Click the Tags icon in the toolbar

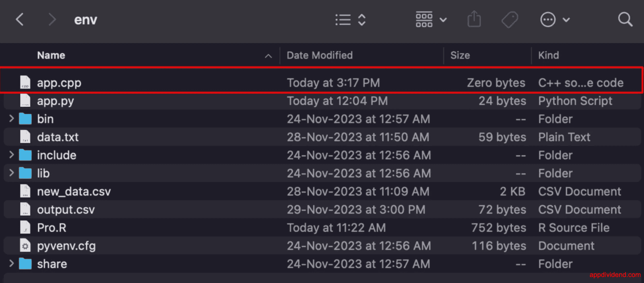click(509, 19)
